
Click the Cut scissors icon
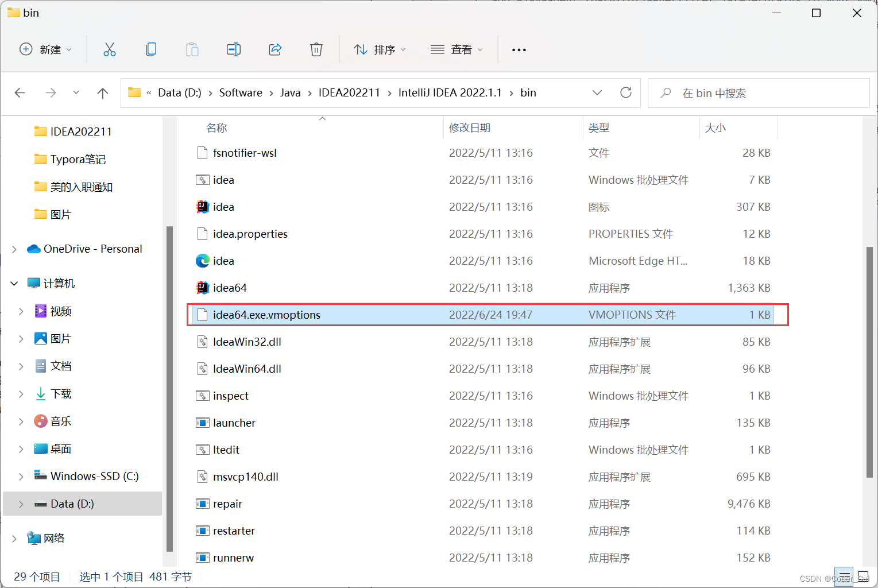point(109,49)
